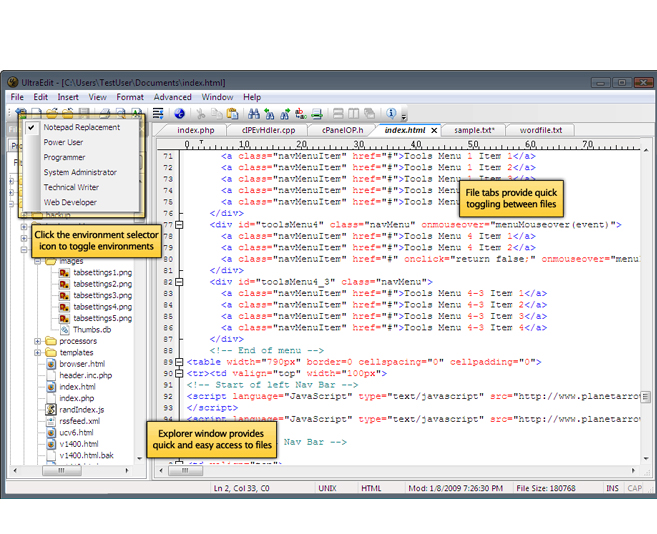Expand the processors folder node
The height and width of the screenshot is (534, 657).
click(x=37, y=341)
